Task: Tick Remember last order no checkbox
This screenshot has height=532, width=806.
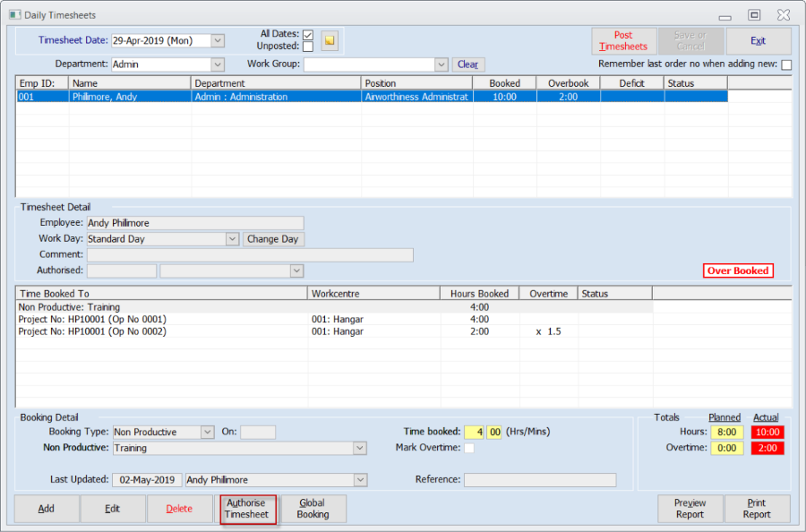Action: 786,64
